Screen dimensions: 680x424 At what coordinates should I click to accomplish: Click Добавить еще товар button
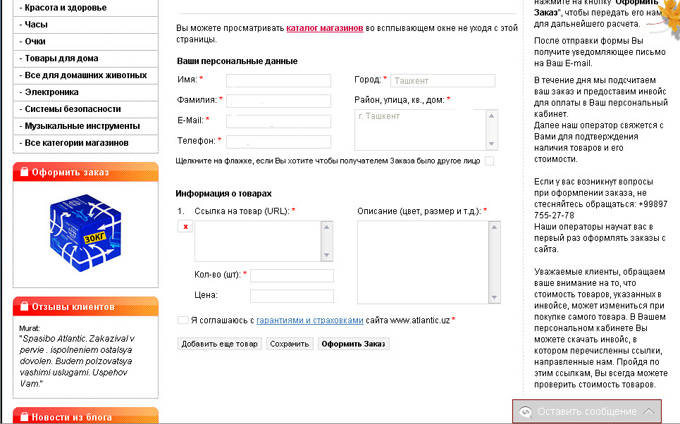(219, 344)
